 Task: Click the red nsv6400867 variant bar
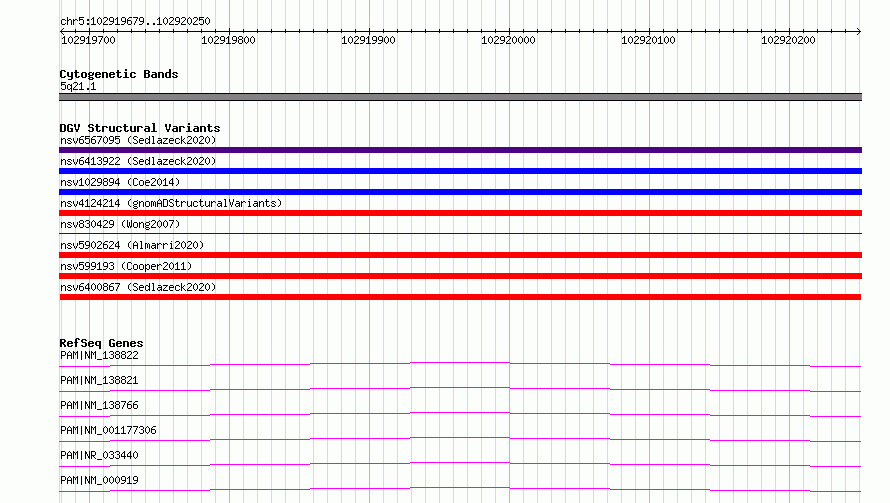click(460, 297)
